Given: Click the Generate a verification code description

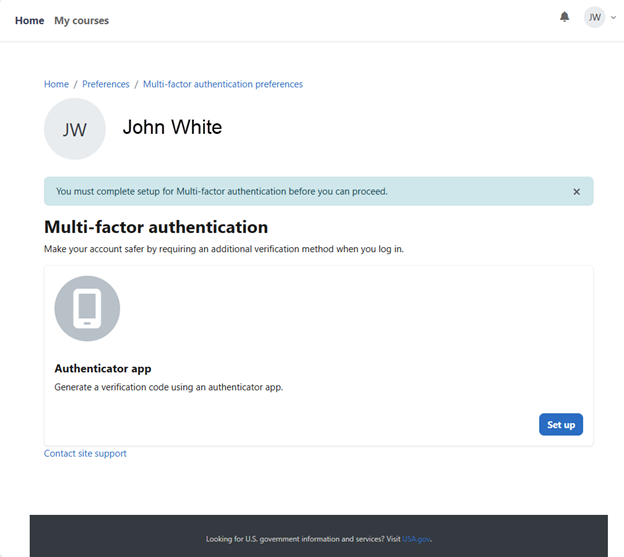Looking at the screenshot, I should coord(168,387).
